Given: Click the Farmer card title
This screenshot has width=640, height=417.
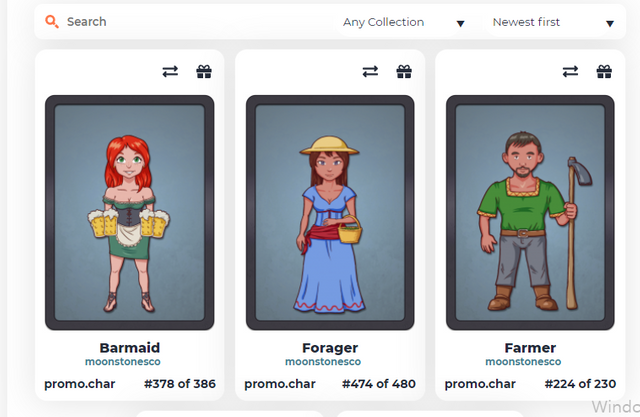Looking at the screenshot, I should click(x=530, y=348).
